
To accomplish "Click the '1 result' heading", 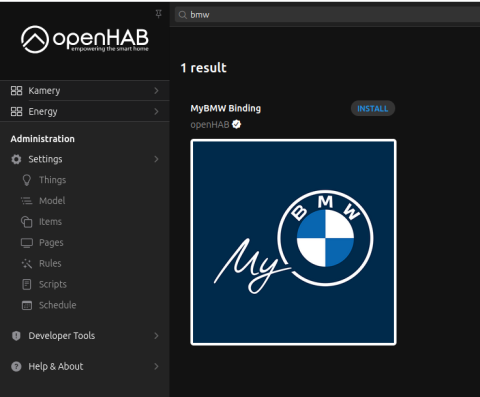I will click(x=203, y=68).
